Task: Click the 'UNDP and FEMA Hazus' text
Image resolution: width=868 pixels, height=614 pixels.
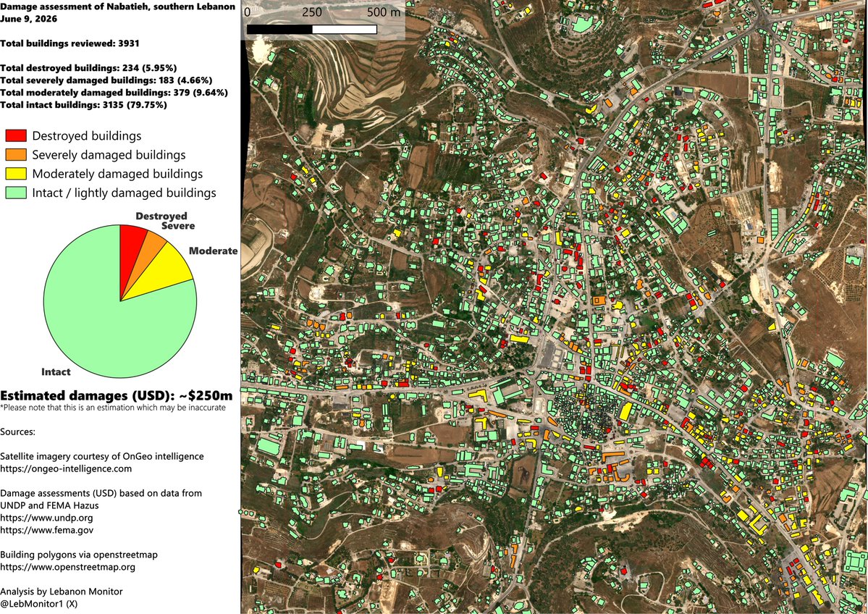Action: click(49, 505)
